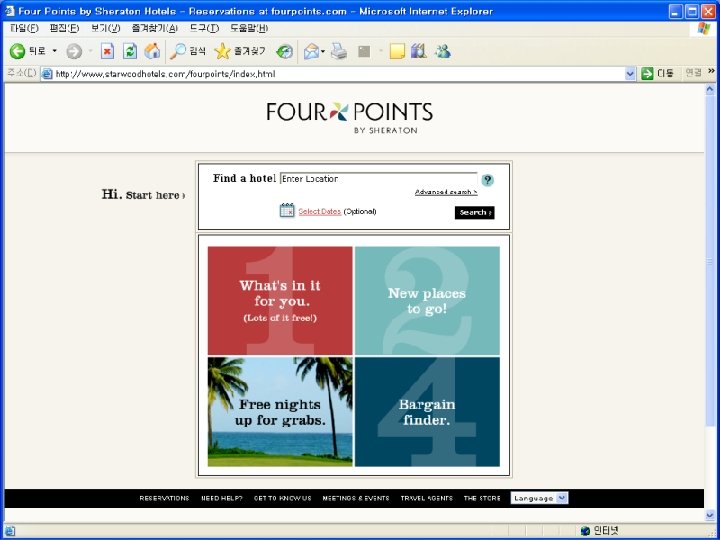Click the vertical scrollbar down arrow

point(710,515)
